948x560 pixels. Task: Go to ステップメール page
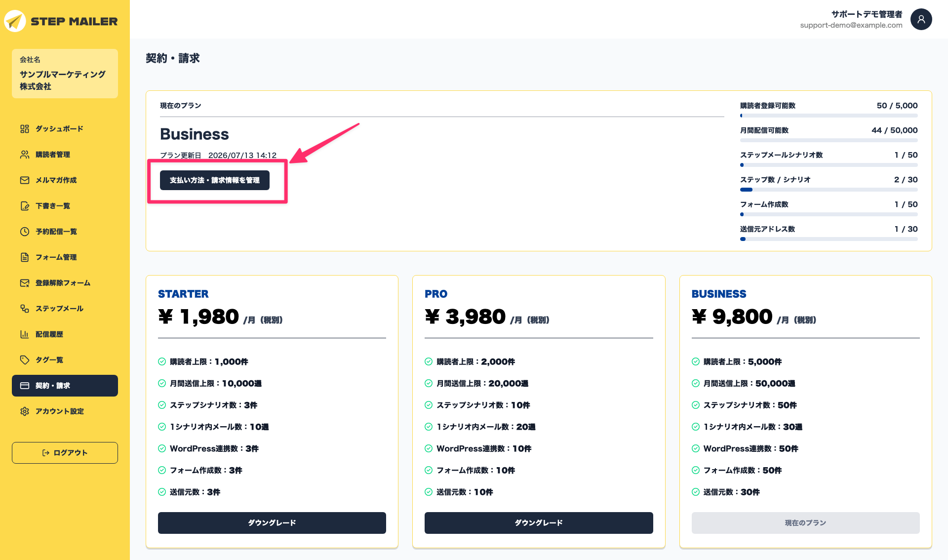pyautogui.click(x=65, y=309)
